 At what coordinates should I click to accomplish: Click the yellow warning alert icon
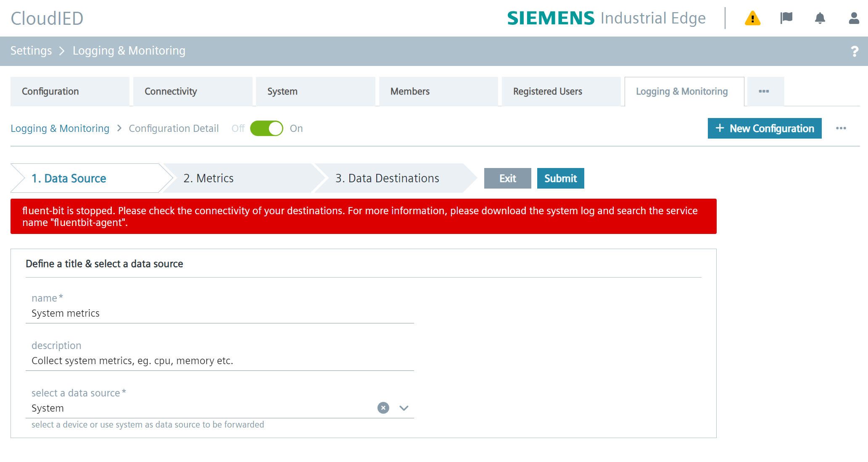click(x=752, y=18)
